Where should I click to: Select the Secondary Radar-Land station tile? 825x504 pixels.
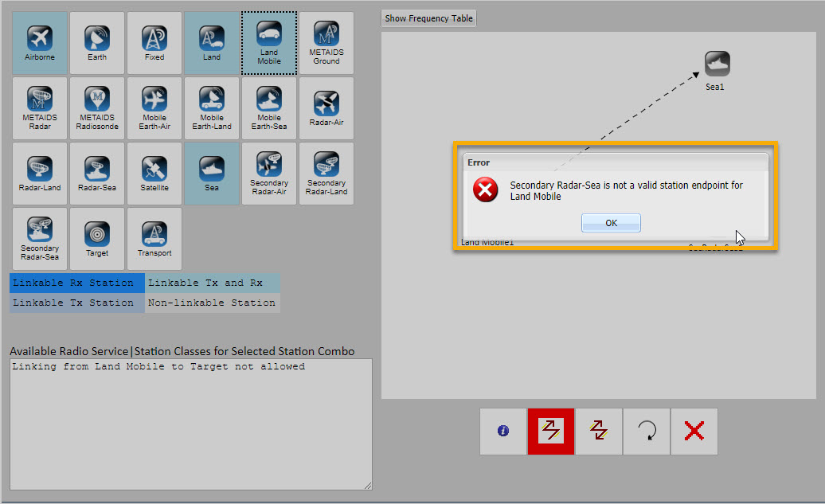pos(326,173)
